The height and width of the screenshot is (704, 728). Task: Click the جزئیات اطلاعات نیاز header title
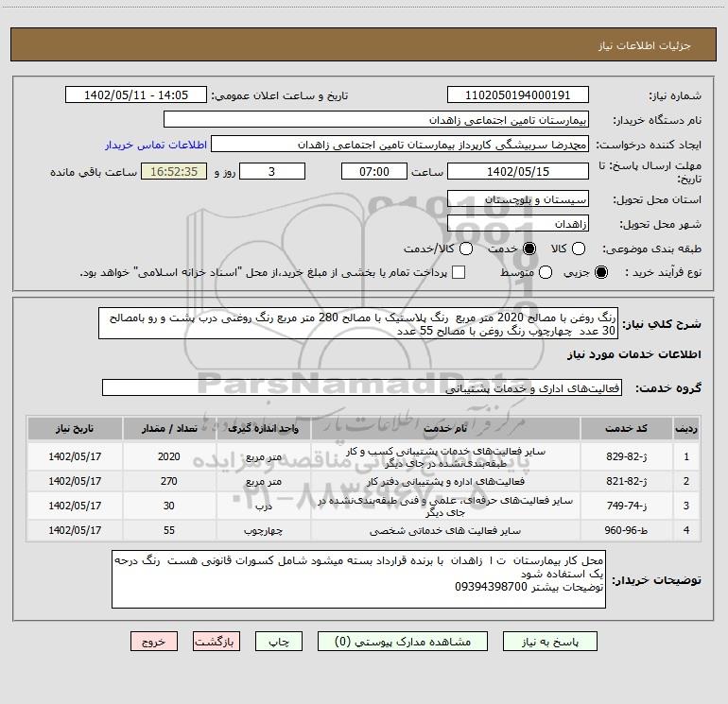645,45
